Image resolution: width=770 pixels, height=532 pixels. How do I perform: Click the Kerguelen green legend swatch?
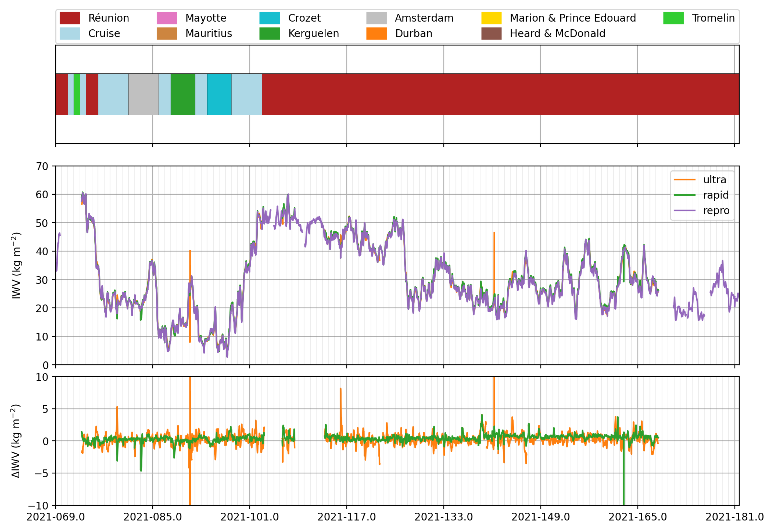point(269,33)
